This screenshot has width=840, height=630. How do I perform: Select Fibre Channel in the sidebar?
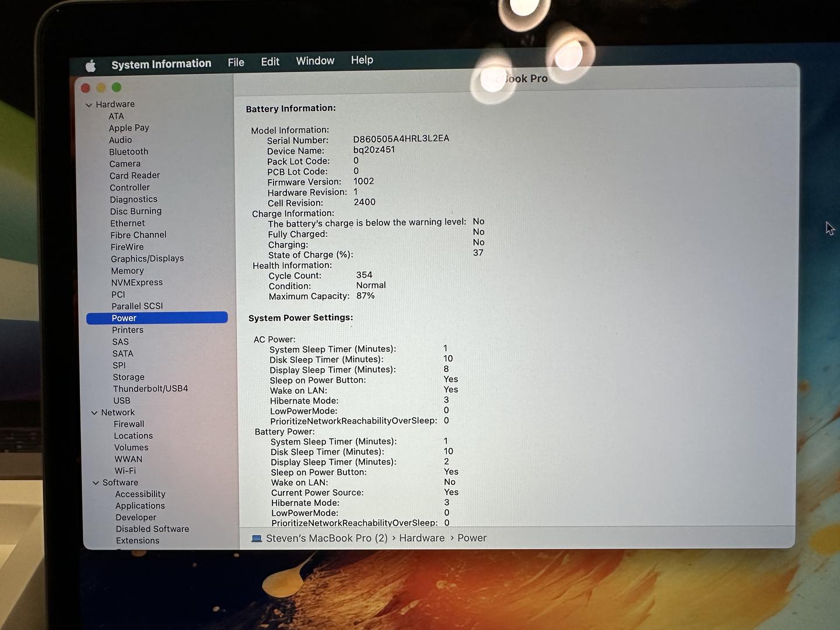pos(138,235)
